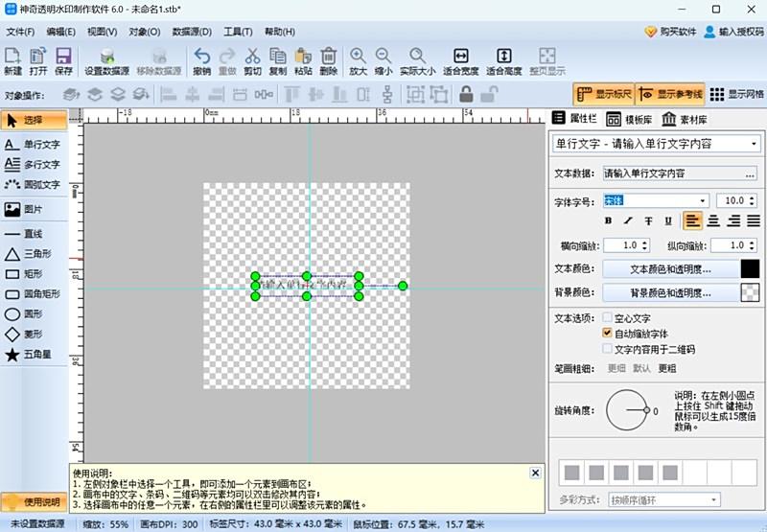Expand the 单行文字 element selector dropdown

(x=755, y=144)
